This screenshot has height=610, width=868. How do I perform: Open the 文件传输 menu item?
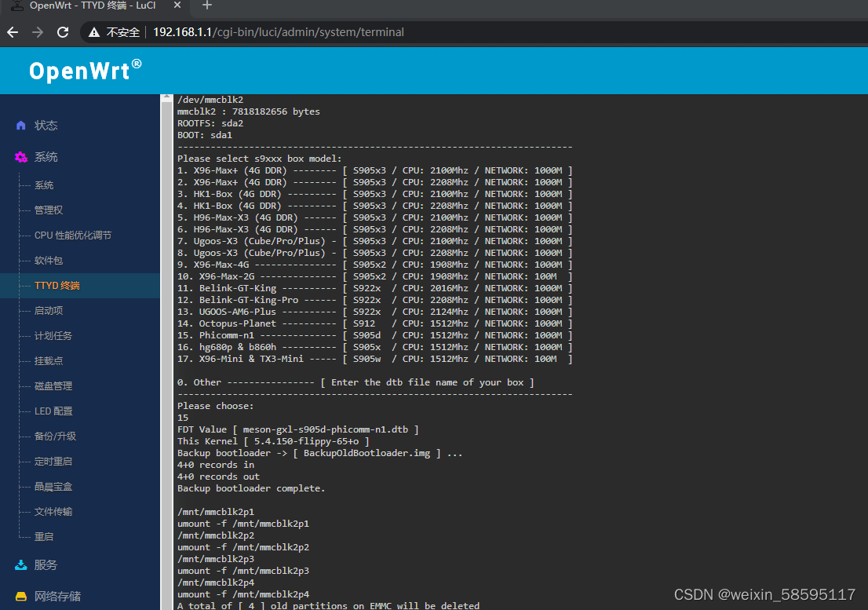(x=53, y=511)
